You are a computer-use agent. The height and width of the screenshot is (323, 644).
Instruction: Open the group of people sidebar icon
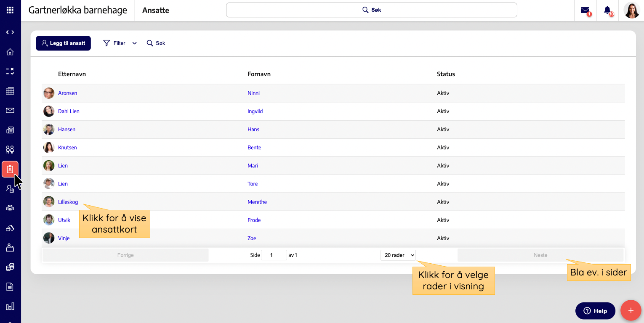coord(10,208)
